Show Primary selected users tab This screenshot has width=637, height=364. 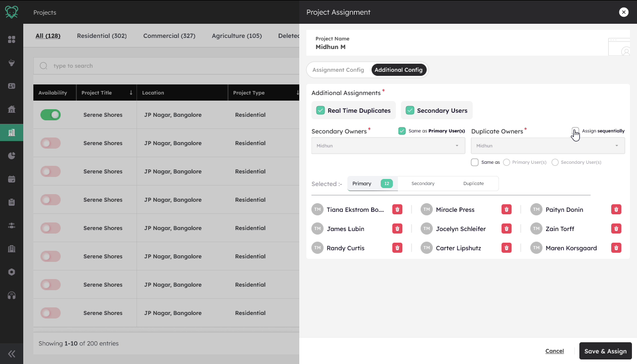pyautogui.click(x=373, y=184)
